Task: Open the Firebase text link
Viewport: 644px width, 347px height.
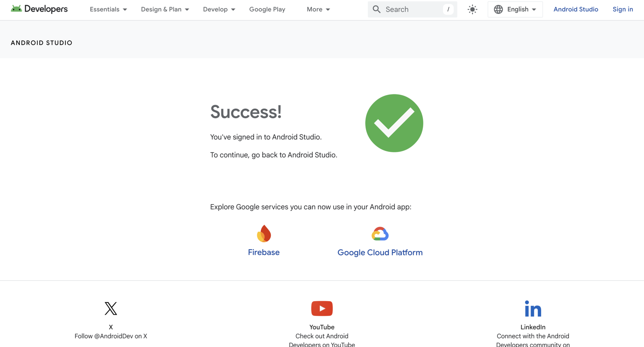Action: [x=264, y=252]
